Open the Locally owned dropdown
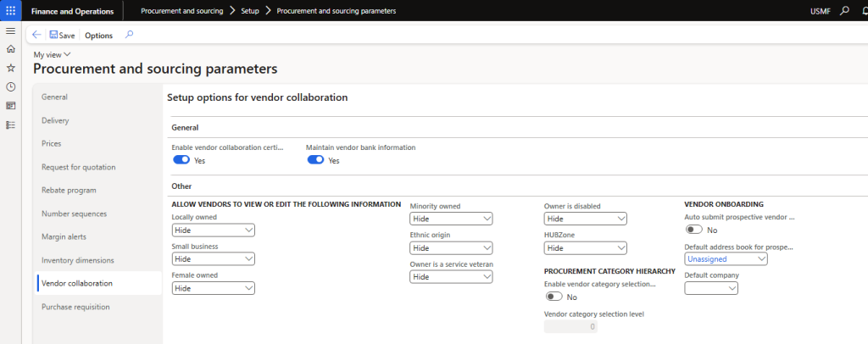The height and width of the screenshot is (344, 868). (x=213, y=230)
